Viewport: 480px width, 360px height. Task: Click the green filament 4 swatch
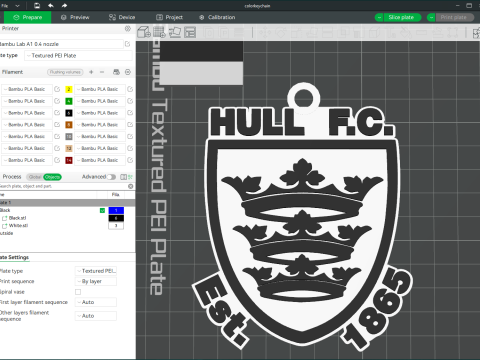point(69,101)
